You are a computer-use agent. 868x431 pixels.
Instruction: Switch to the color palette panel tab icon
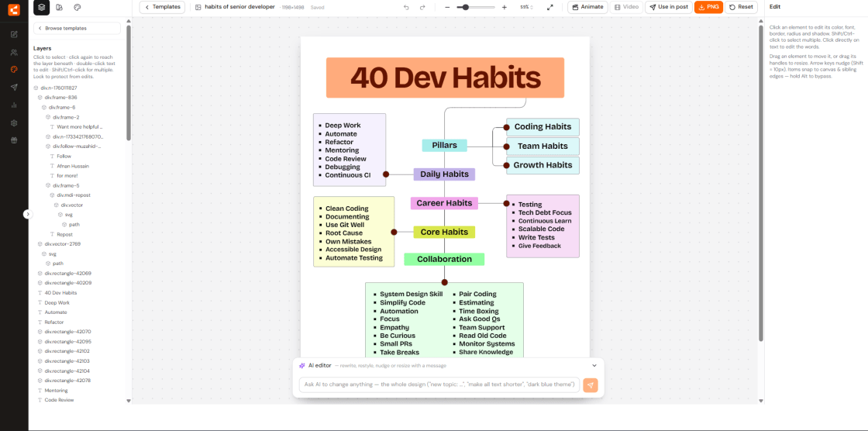pyautogui.click(x=77, y=7)
